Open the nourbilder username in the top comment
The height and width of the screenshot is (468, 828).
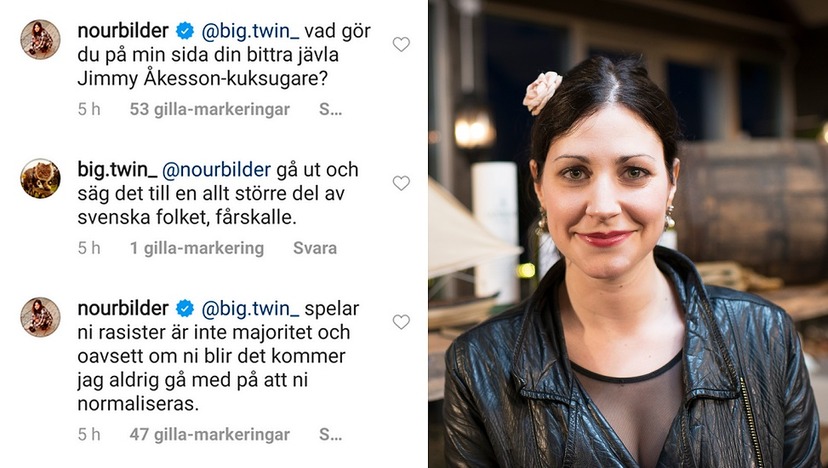pos(123,31)
